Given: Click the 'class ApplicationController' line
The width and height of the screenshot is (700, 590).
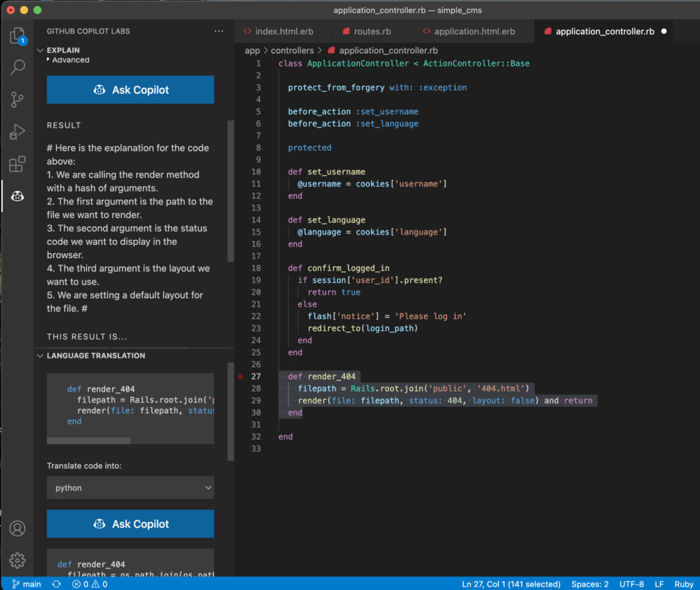Looking at the screenshot, I should 404,64.
